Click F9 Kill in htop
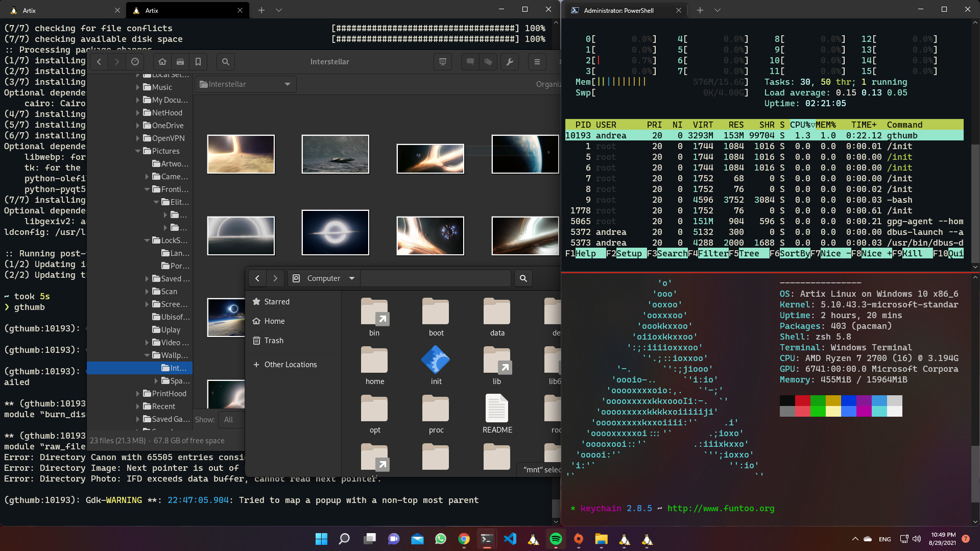 pyautogui.click(x=913, y=254)
